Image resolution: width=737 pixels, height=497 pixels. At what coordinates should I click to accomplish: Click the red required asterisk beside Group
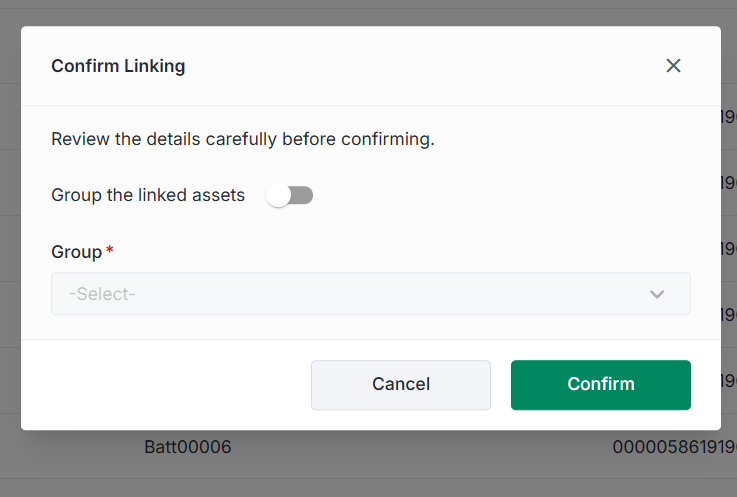point(110,249)
